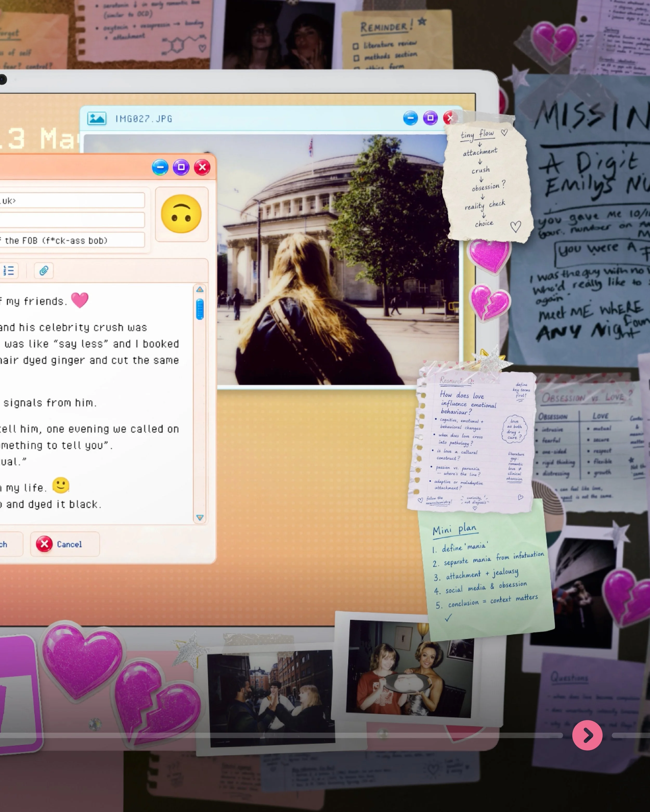Click the broken heart beside the photo window
The image size is (650, 812).
(x=490, y=303)
